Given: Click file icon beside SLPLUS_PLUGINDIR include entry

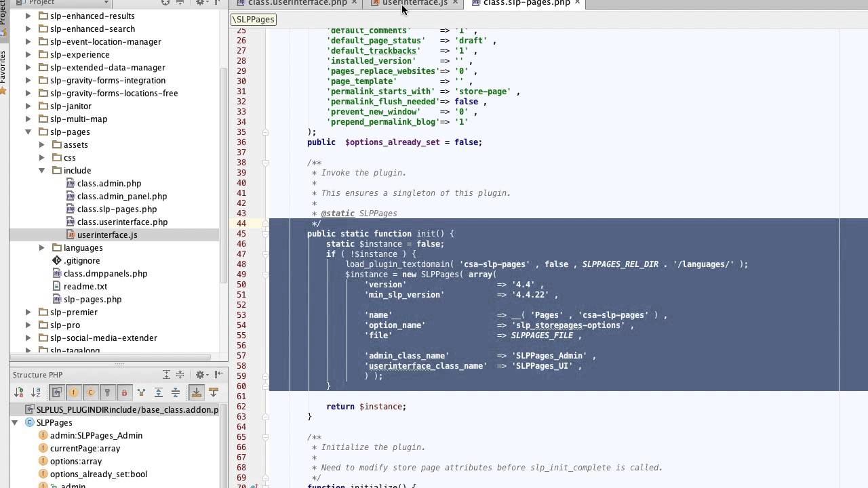Looking at the screenshot, I should [x=30, y=409].
